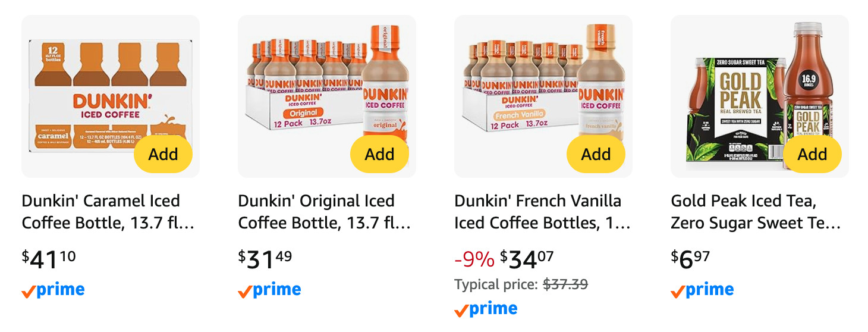Open Dunkin' Original Iced Coffee Bottle title link
The height and width of the screenshot is (332, 868).
(x=325, y=212)
